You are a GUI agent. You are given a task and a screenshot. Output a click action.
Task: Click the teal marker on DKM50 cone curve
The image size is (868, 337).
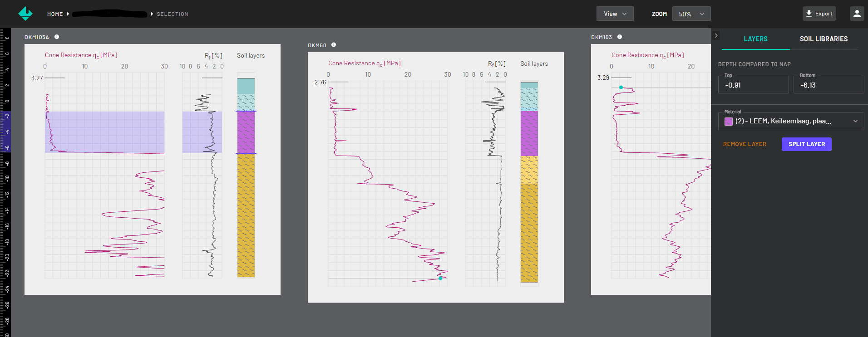[x=440, y=278]
